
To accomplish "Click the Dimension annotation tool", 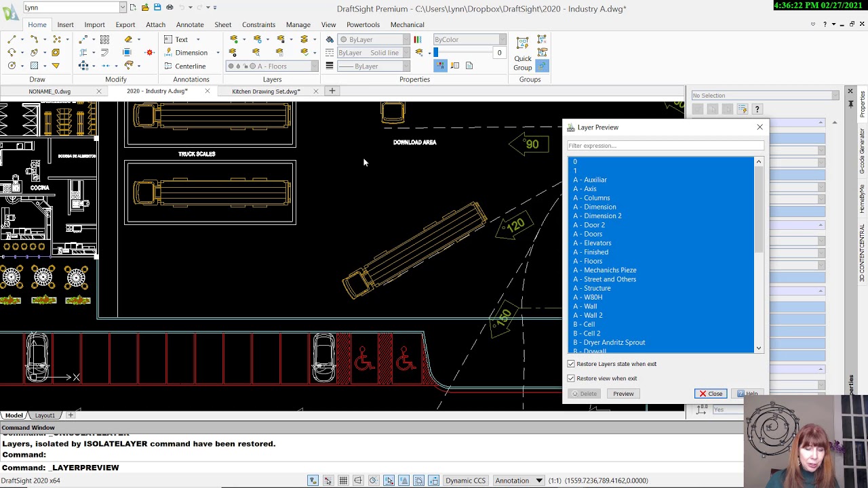I will pyautogui.click(x=186, y=53).
